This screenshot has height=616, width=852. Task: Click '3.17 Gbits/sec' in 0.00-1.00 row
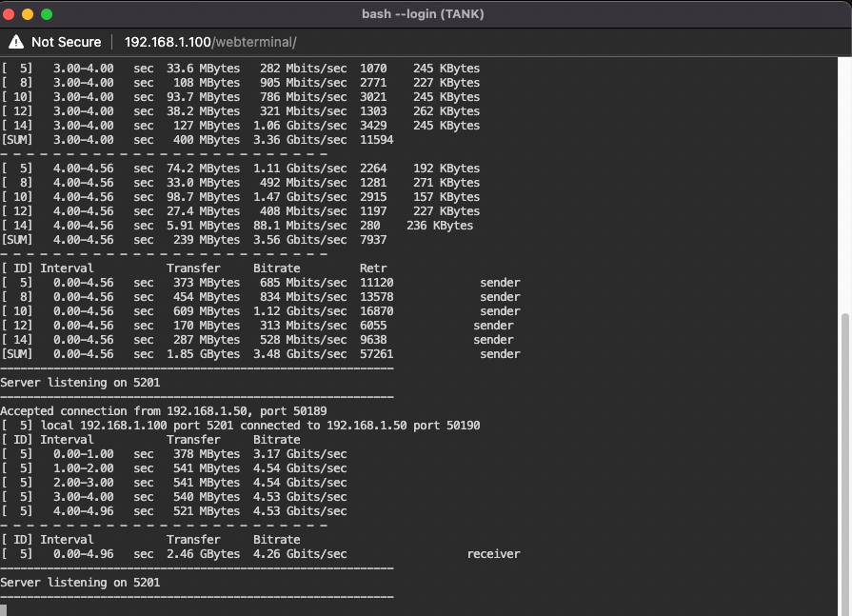click(300, 454)
